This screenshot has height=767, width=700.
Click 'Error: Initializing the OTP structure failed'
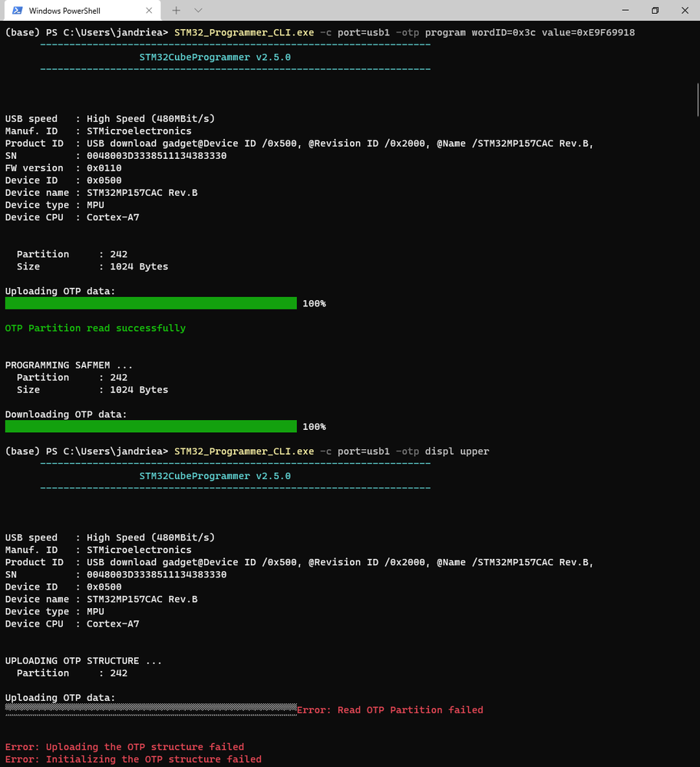pos(133,759)
